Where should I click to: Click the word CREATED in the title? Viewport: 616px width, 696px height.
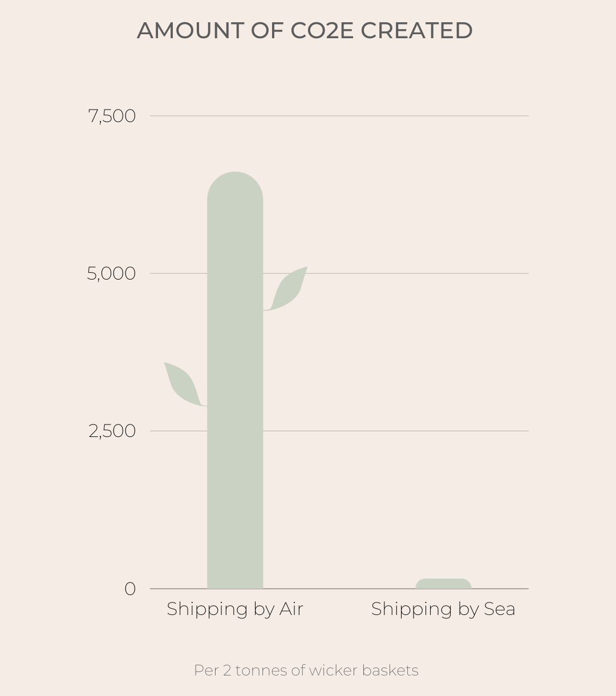(x=417, y=31)
